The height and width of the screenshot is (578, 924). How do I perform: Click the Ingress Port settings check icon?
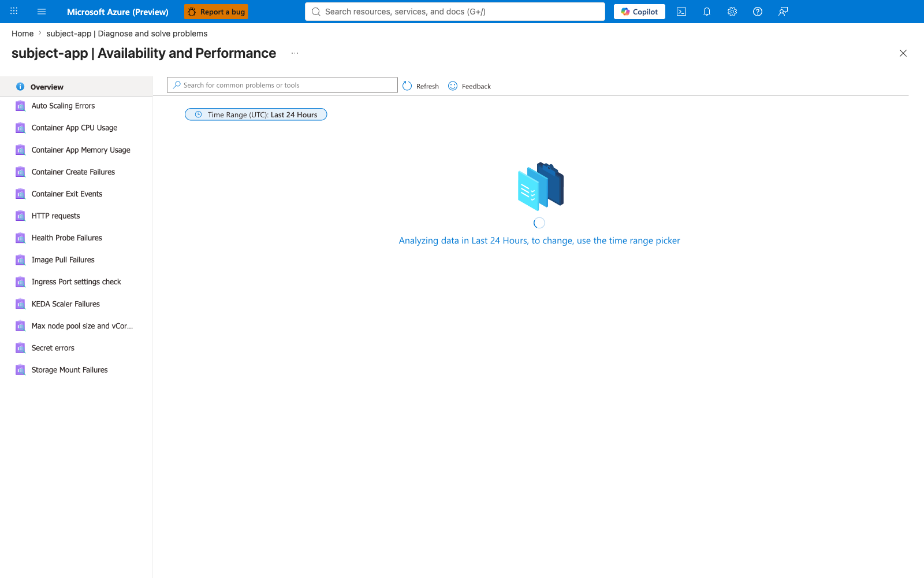click(x=20, y=281)
